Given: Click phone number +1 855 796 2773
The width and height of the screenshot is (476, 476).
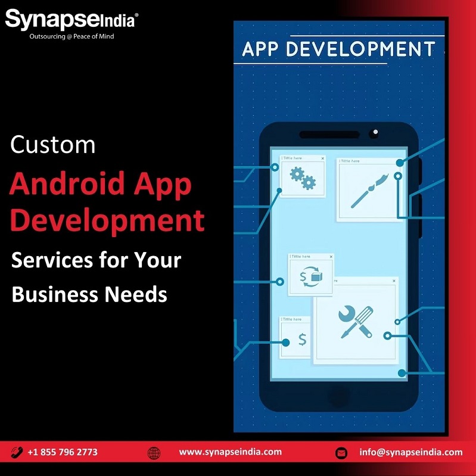Looking at the screenshot, I should 63,452.
